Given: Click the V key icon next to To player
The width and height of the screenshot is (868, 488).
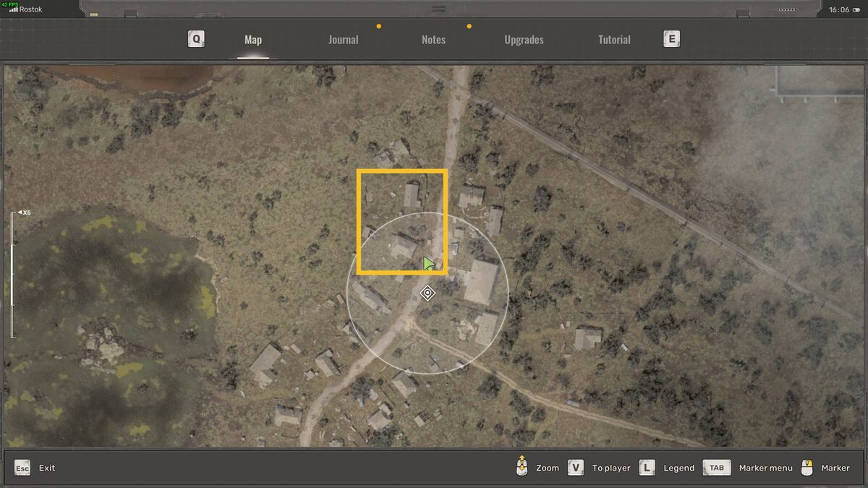Looking at the screenshot, I should click(575, 468).
